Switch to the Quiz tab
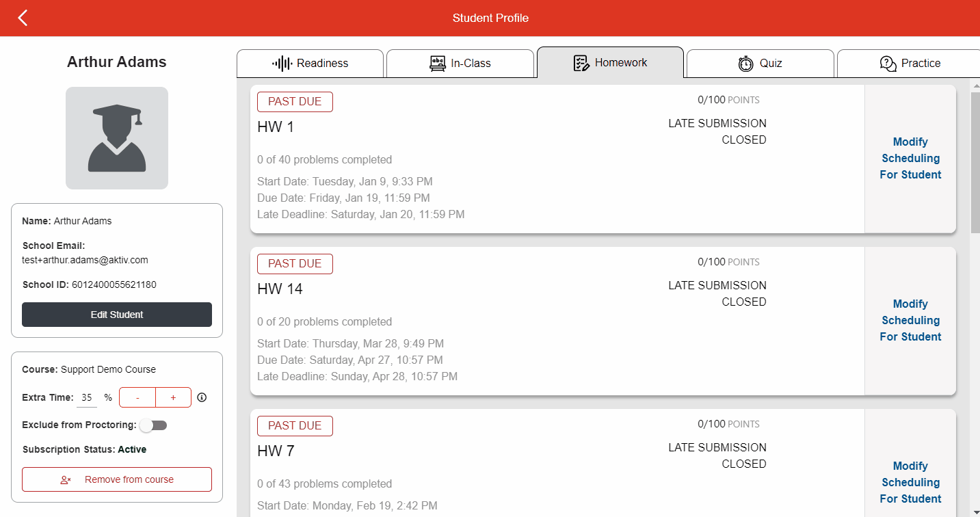980x517 pixels. click(x=760, y=62)
